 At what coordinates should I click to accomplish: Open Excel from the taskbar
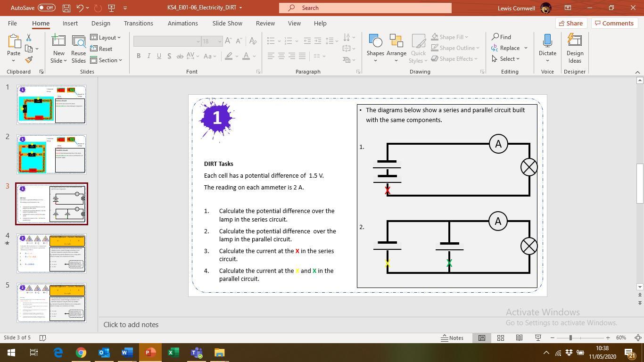173,353
